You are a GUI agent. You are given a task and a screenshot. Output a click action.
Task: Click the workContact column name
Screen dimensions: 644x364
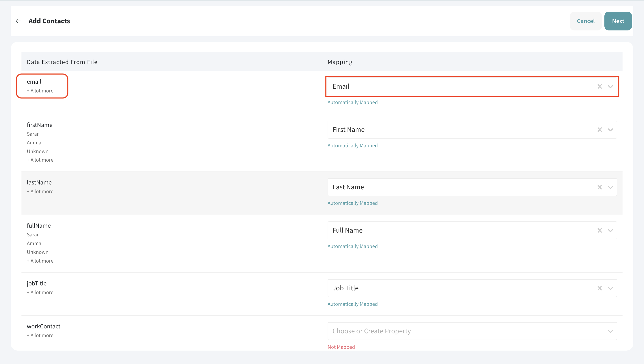point(44,326)
